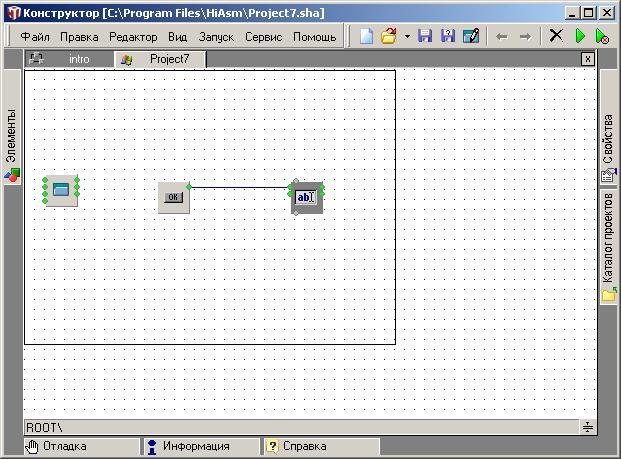Click the Save project floppy icon
Viewport: 621px width, 459px height.
point(425,36)
